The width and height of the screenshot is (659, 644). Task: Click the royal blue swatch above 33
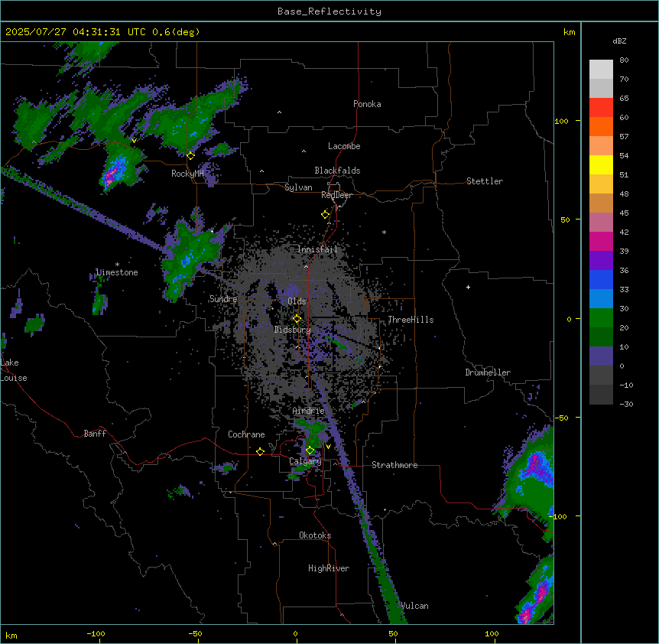(x=601, y=279)
